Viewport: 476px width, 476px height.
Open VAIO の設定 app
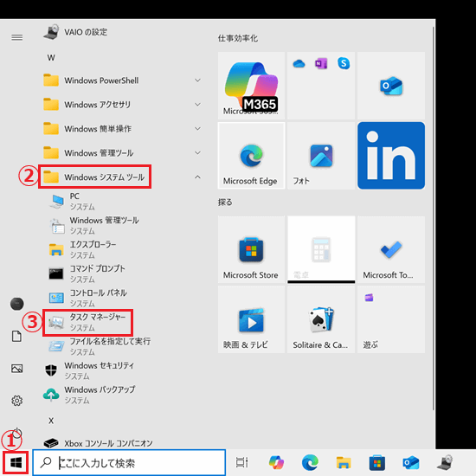point(76,32)
